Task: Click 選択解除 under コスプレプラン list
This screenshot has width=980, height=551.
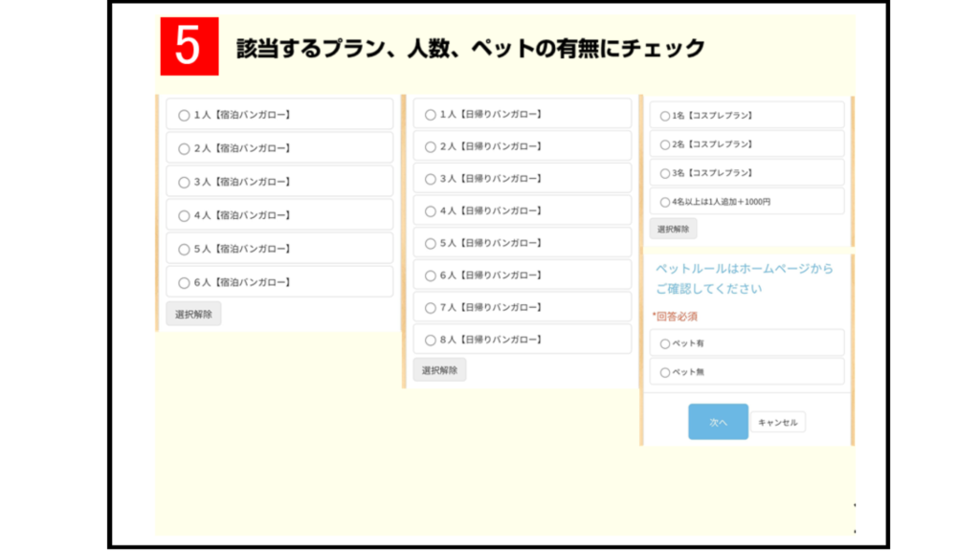Action: [x=673, y=229]
